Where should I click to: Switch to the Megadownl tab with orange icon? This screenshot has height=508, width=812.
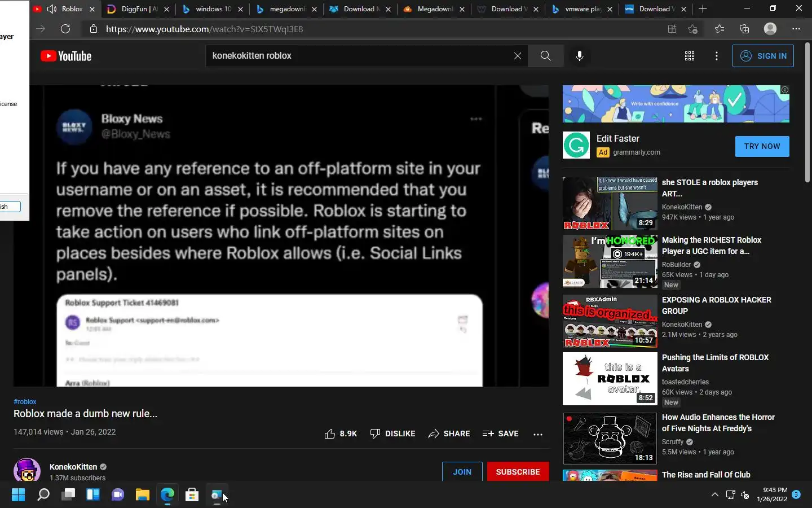pos(434,9)
